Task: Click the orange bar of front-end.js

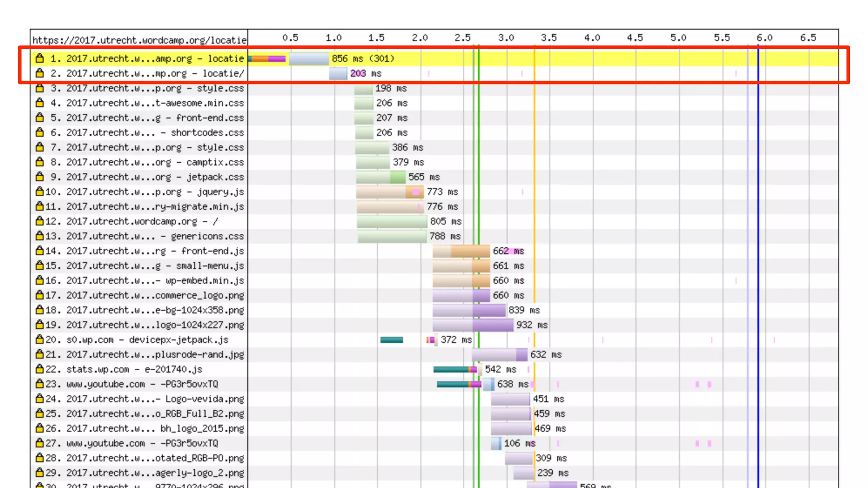Action: pos(470,251)
